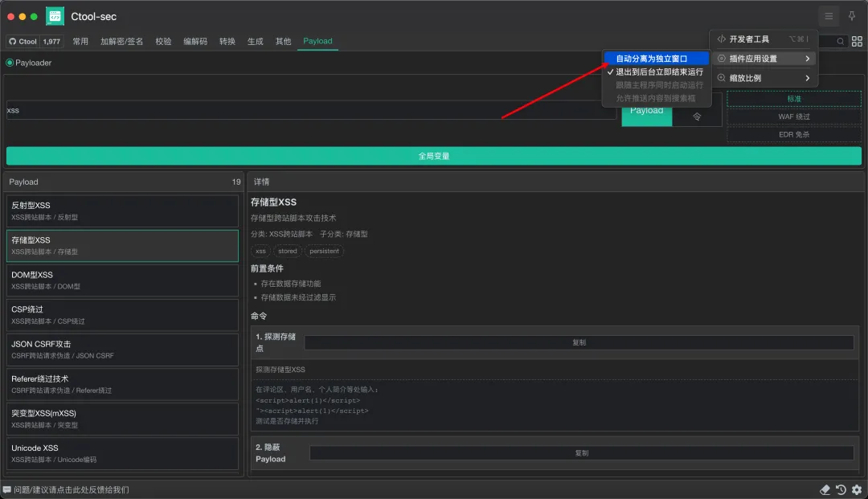
Task: Expand the 插件应用设置 submenu arrow
Action: tap(808, 59)
